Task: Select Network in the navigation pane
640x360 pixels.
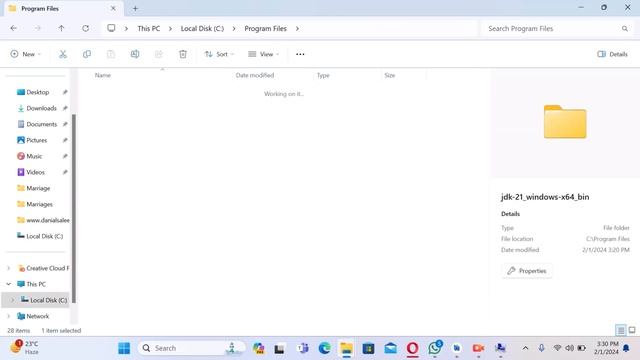Action: click(x=38, y=316)
